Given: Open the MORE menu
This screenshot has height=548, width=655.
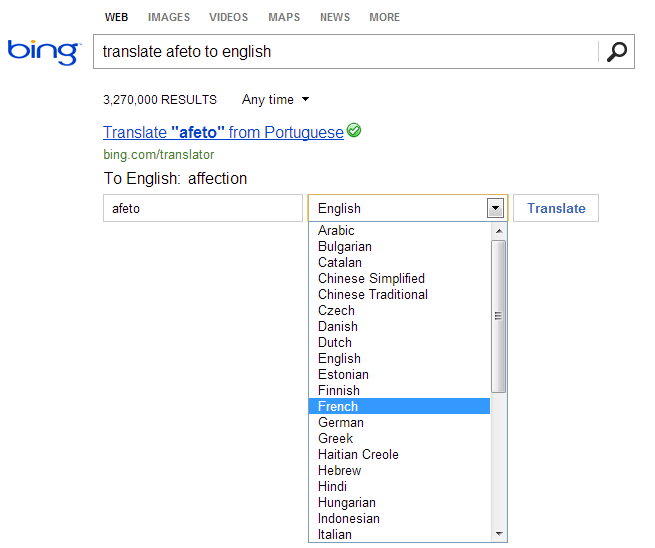Looking at the screenshot, I should [384, 17].
